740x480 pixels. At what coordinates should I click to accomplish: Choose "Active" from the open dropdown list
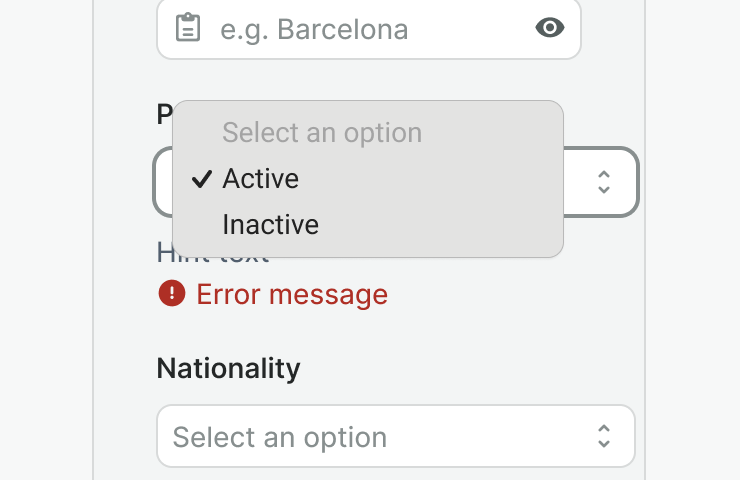[x=260, y=179]
